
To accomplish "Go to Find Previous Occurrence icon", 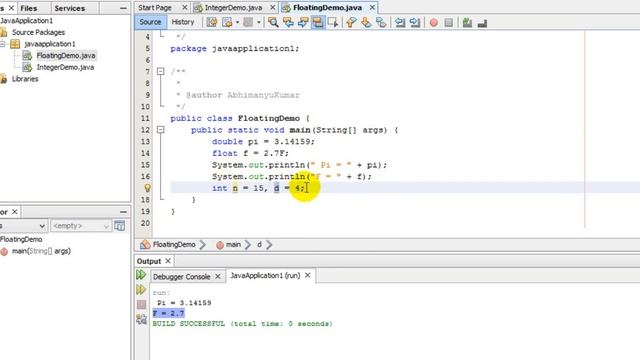I will [x=288, y=22].
